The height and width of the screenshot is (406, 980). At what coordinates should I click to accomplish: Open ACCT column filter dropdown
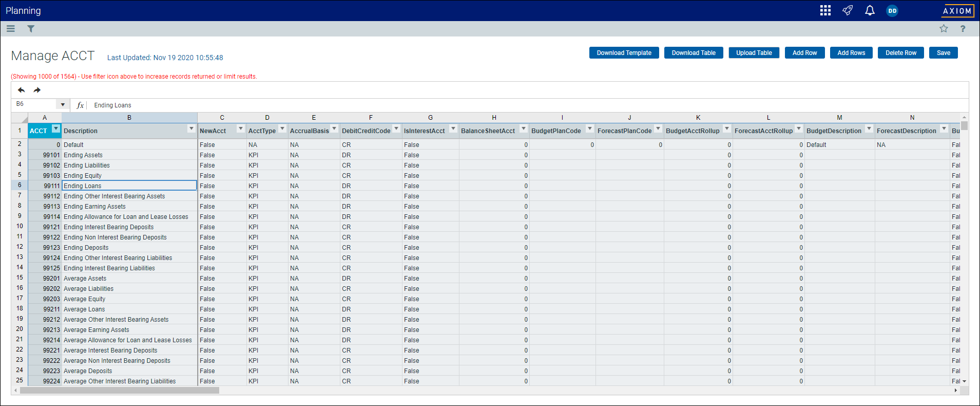pos(56,128)
